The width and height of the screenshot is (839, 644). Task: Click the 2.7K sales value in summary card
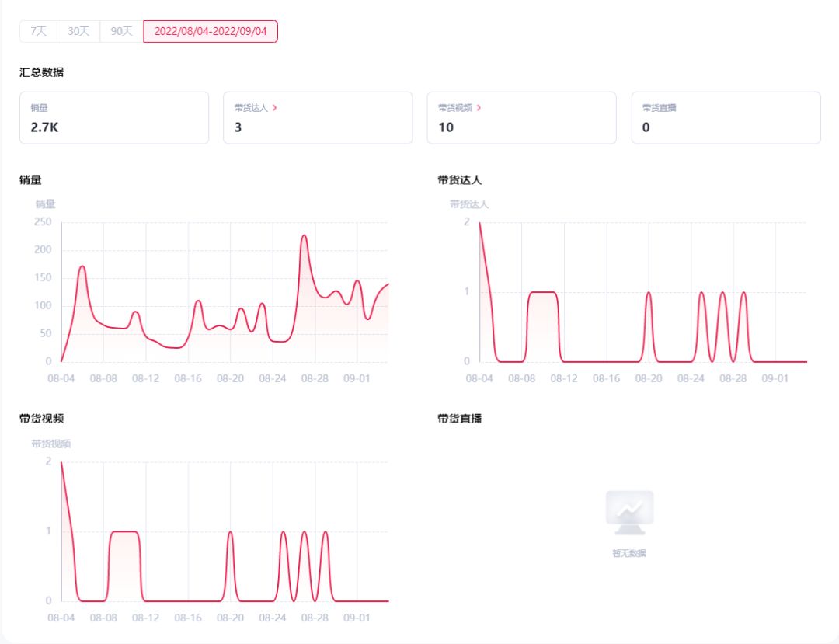click(44, 127)
